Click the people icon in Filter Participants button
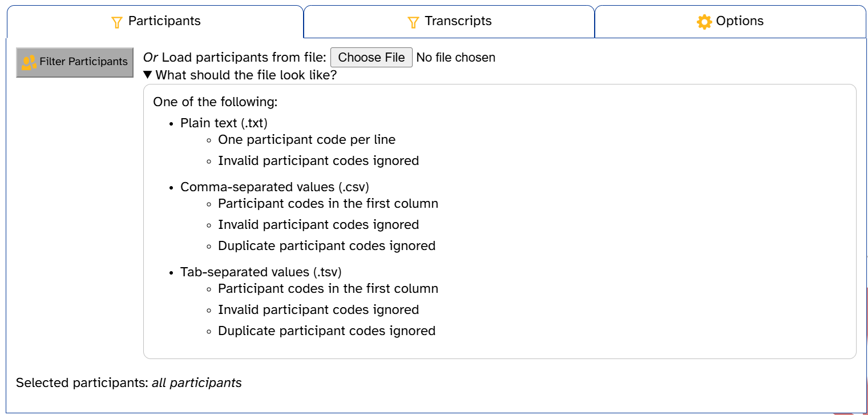 tap(29, 62)
